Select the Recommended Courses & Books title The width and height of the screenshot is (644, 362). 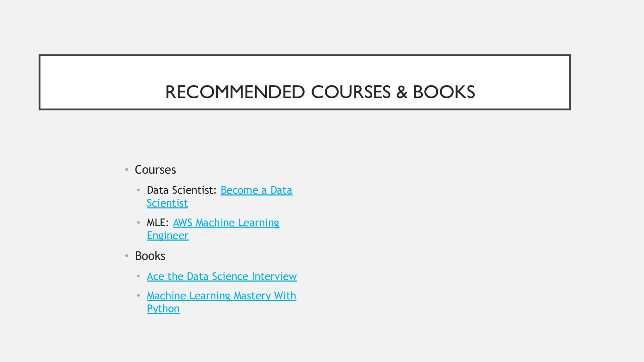pyautogui.click(x=320, y=92)
